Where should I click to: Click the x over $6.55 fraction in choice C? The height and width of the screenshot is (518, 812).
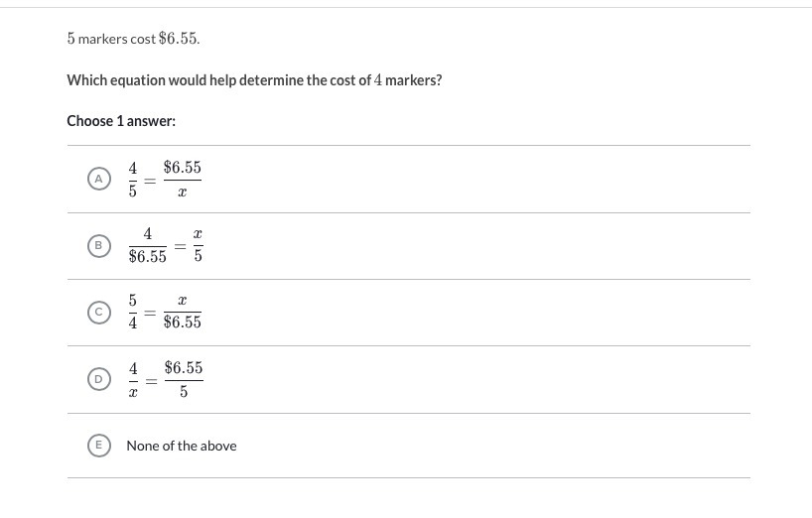pos(183,312)
